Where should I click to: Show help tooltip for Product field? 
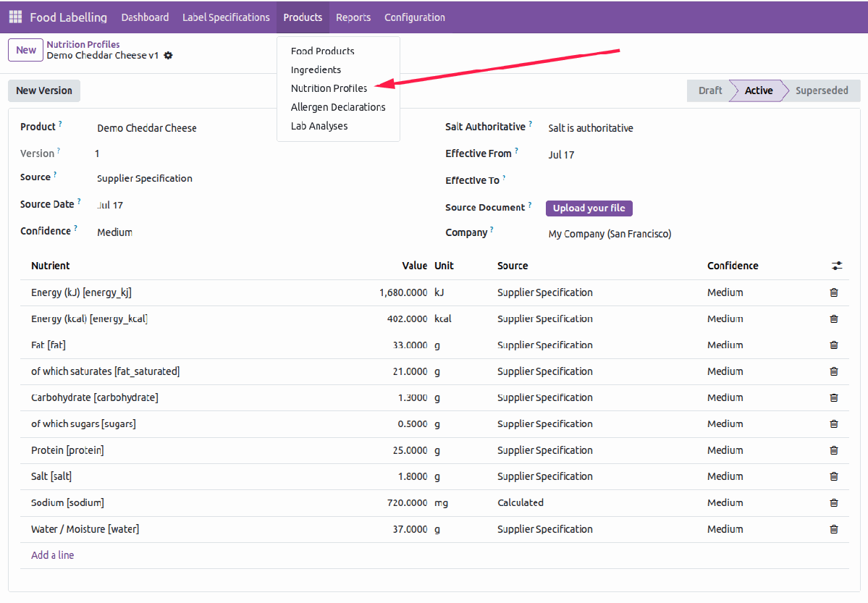point(60,124)
